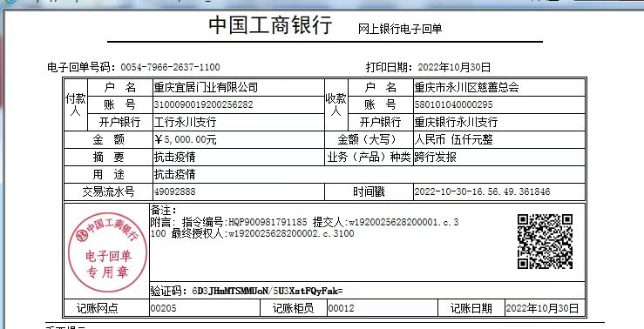Select the 电子回单号码 0054-7966-2637-1100
Image resolution: width=644 pixels, height=329 pixels.
point(133,67)
